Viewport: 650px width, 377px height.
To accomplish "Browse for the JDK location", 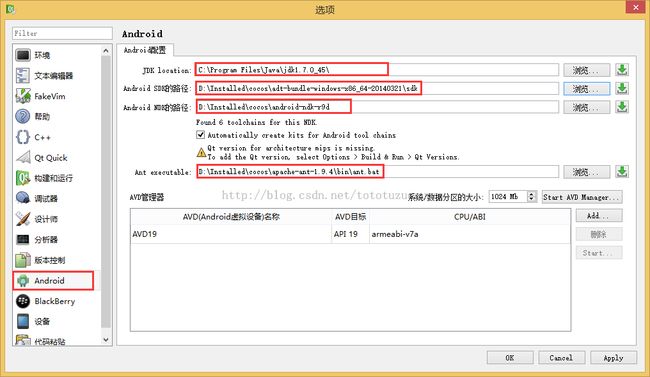I will [x=586, y=70].
